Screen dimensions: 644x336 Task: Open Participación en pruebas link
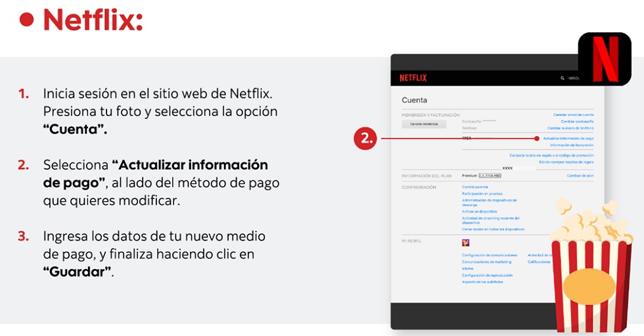pyautogui.click(x=482, y=193)
